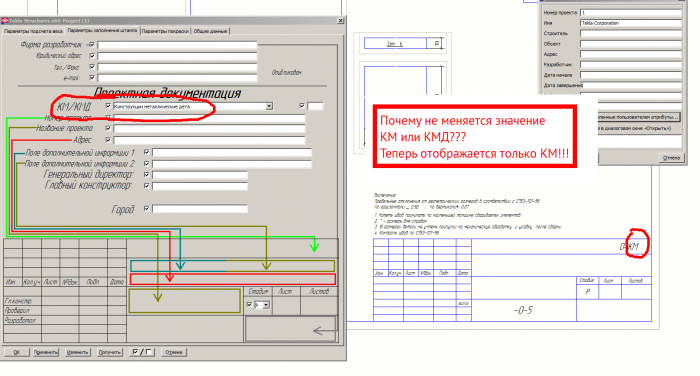Toggle the КМ/КМД field checkbox
The width and height of the screenshot is (700, 376).
(x=108, y=106)
